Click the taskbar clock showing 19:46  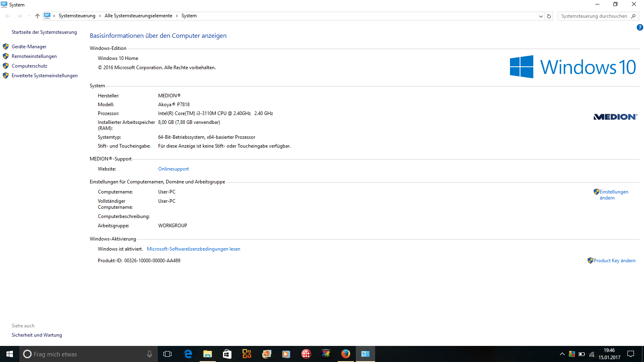pos(609,354)
